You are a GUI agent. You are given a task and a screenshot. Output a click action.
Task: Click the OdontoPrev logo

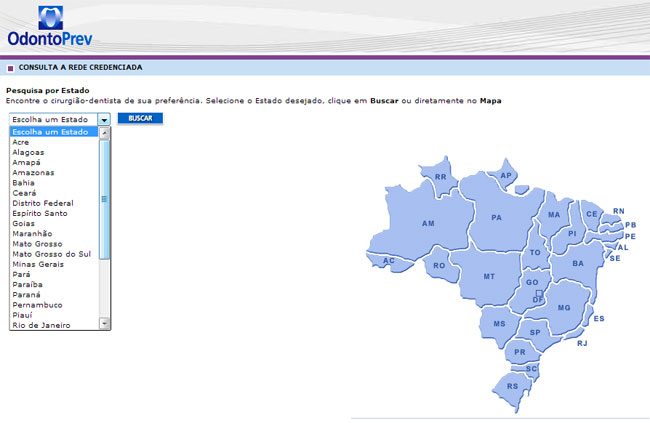pos(50,26)
